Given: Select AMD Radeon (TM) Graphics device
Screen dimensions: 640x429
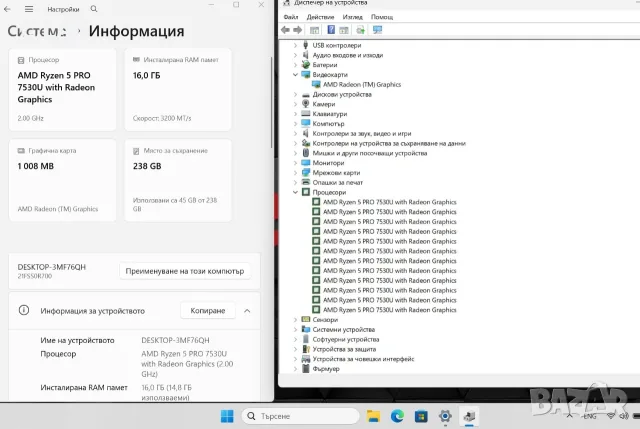Looking at the screenshot, I should click(362, 84).
